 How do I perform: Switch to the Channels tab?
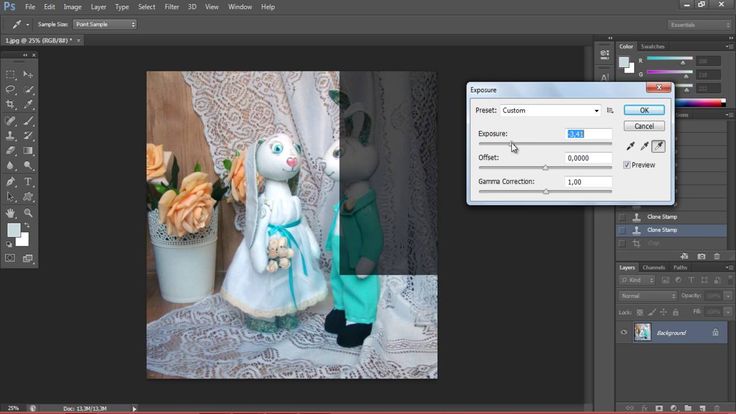(653, 268)
